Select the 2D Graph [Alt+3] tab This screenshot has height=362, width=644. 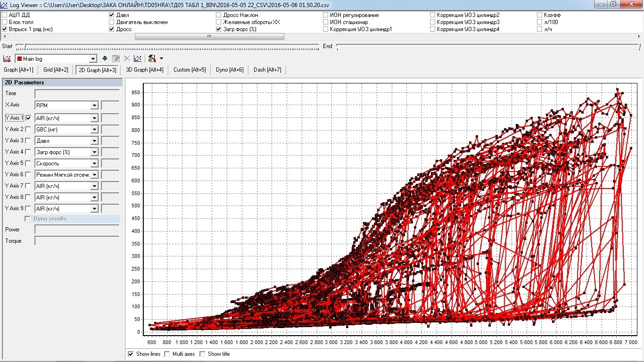coord(98,70)
